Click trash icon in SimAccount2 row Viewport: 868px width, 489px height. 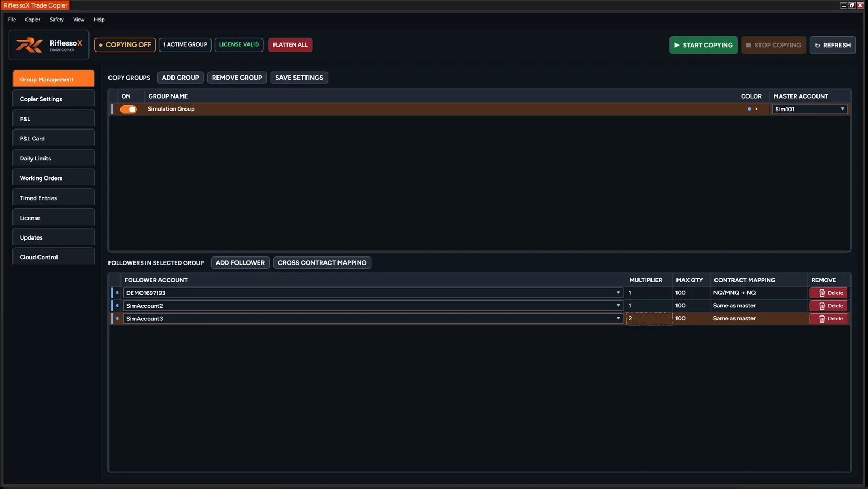[822, 306]
